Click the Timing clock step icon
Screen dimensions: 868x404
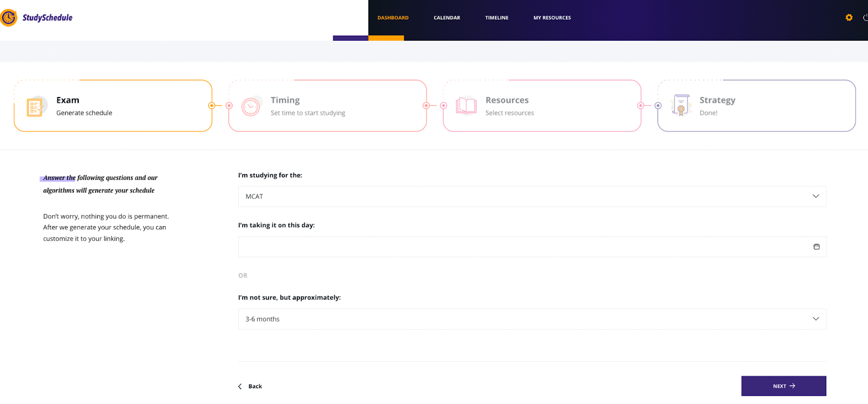[251, 107]
